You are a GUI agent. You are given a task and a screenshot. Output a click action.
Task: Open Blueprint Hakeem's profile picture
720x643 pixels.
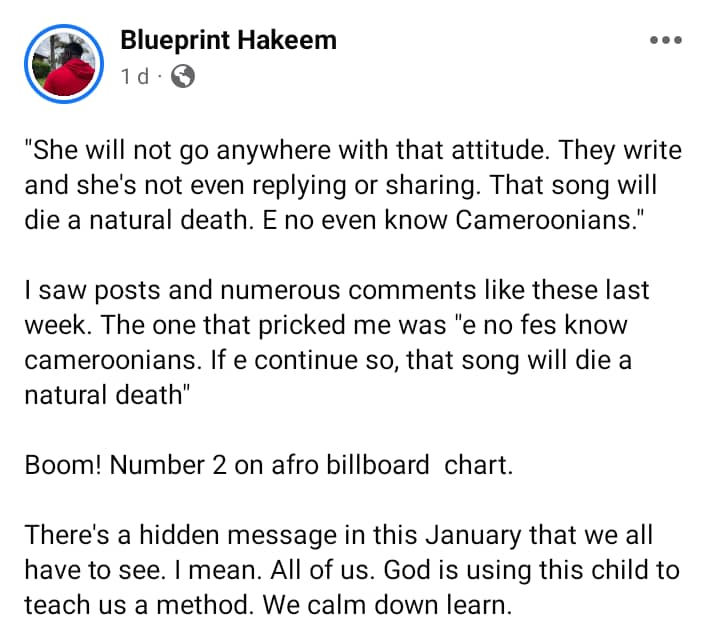(64, 64)
